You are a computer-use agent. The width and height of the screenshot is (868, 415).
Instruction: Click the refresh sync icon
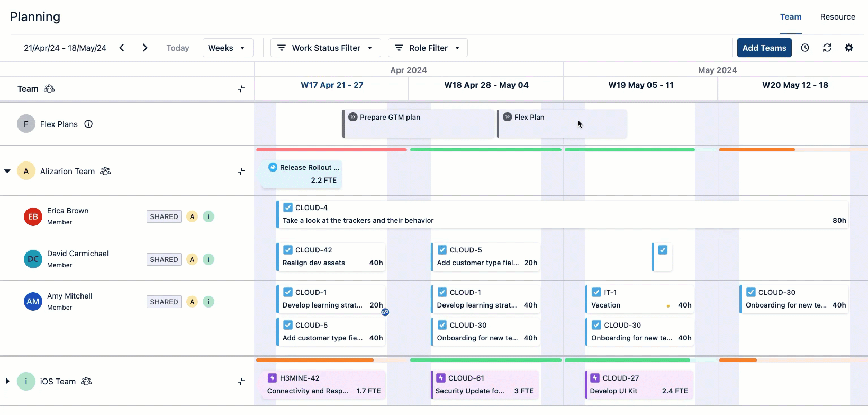827,48
